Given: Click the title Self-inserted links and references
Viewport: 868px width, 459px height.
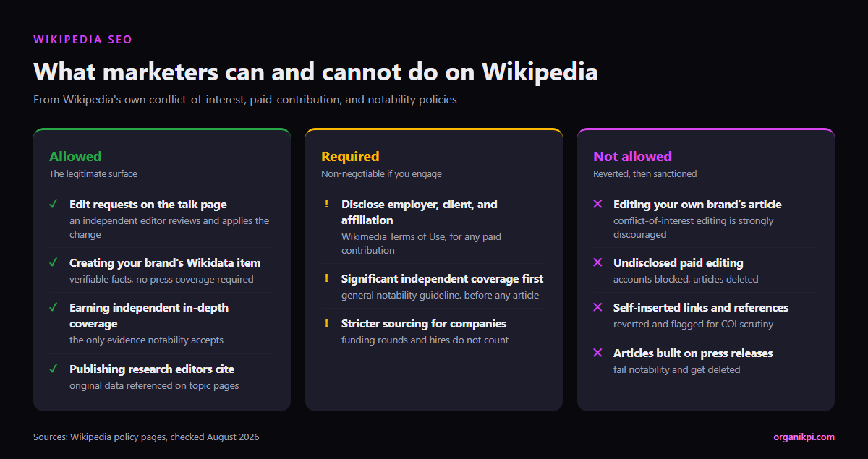Looking at the screenshot, I should tap(701, 308).
